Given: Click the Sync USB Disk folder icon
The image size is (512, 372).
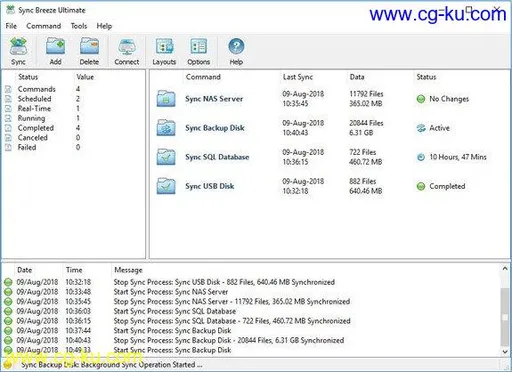Looking at the screenshot, I should pyautogui.click(x=166, y=186).
